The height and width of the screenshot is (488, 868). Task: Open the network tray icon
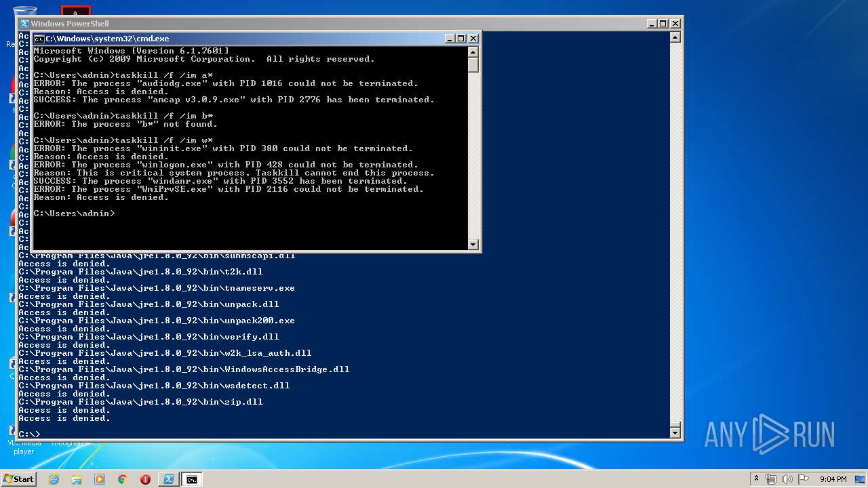tap(771, 479)
